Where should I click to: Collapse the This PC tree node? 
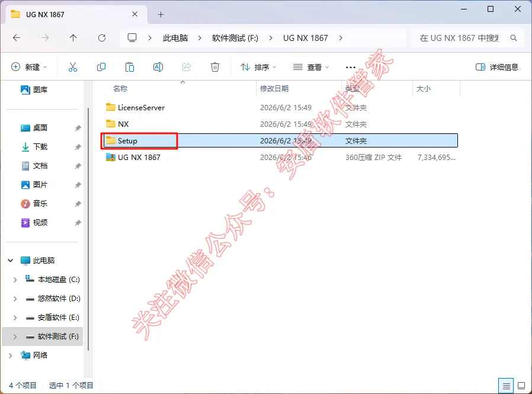(11, 260)
